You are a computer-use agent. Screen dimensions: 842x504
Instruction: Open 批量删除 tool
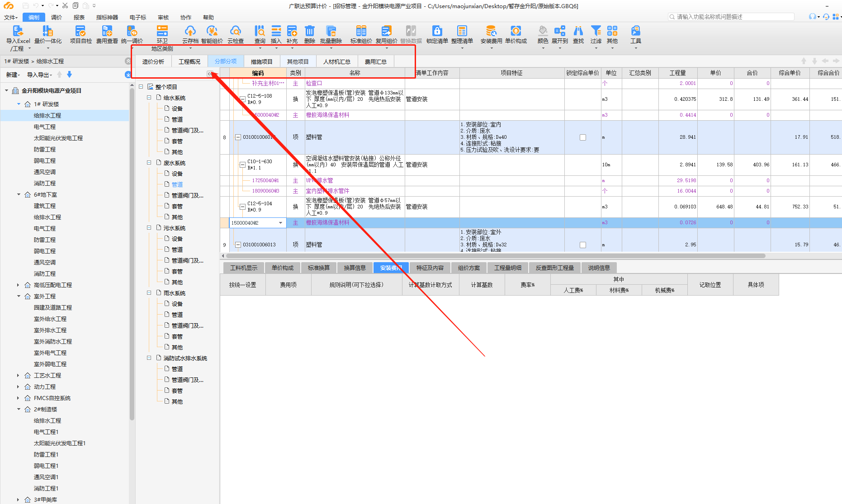331,35
